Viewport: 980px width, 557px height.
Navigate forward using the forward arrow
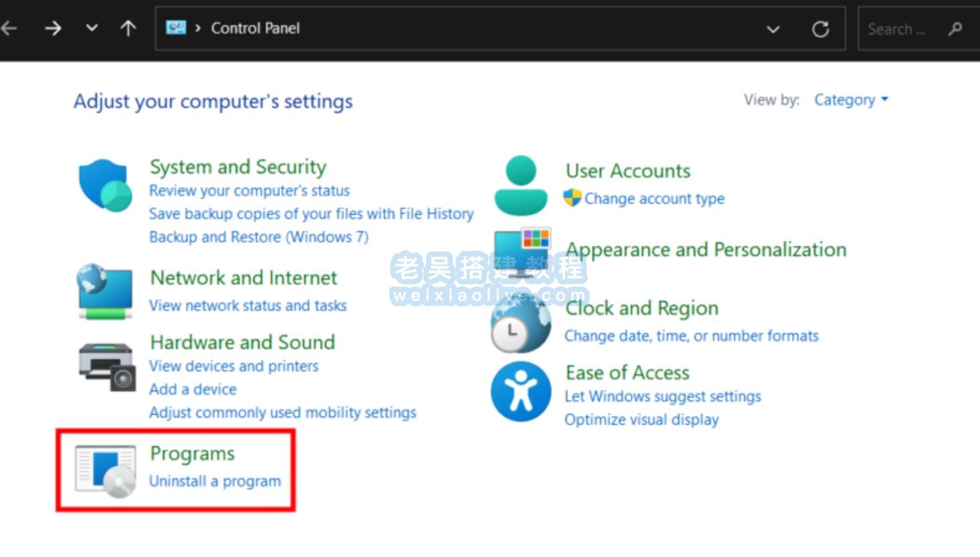(x=53, y=28)
